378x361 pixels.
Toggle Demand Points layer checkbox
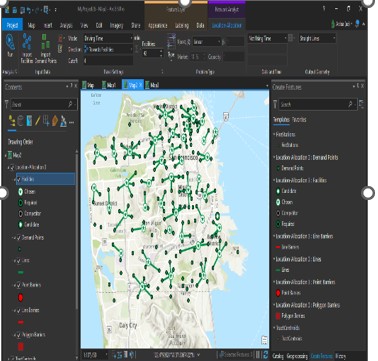pos(19,238)
